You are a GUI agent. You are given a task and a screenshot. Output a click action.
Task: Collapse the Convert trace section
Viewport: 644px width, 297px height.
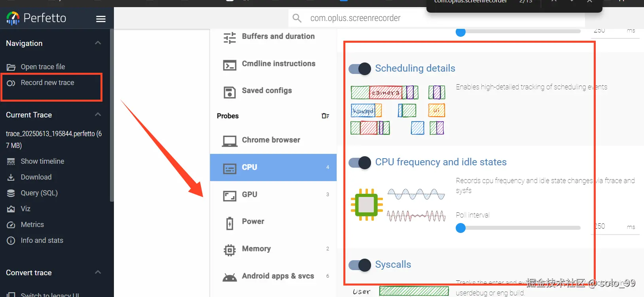(x=98, y=272)
